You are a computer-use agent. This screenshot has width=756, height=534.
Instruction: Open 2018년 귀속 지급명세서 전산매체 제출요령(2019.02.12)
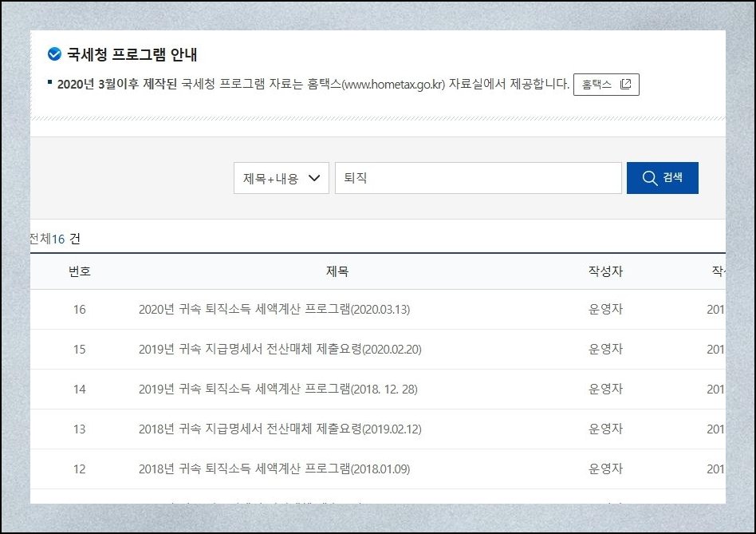pyautogui.click(x=280, y=429)
